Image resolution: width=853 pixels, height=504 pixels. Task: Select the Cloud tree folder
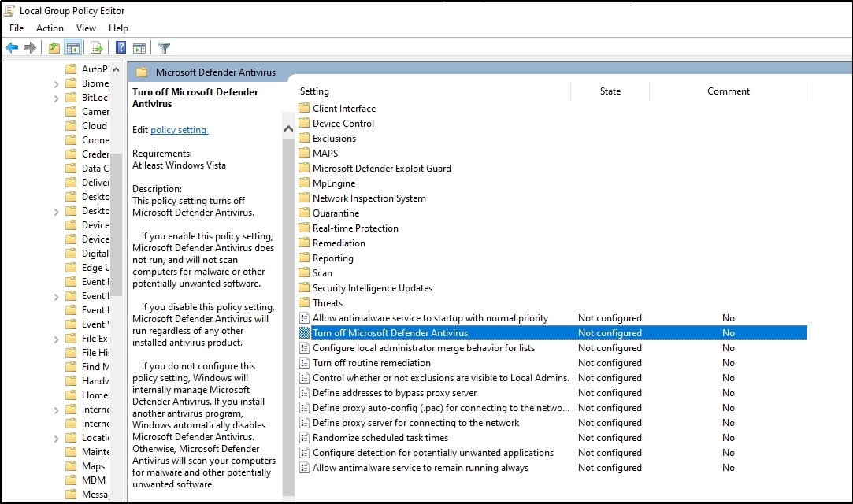[x=87, y=125]
